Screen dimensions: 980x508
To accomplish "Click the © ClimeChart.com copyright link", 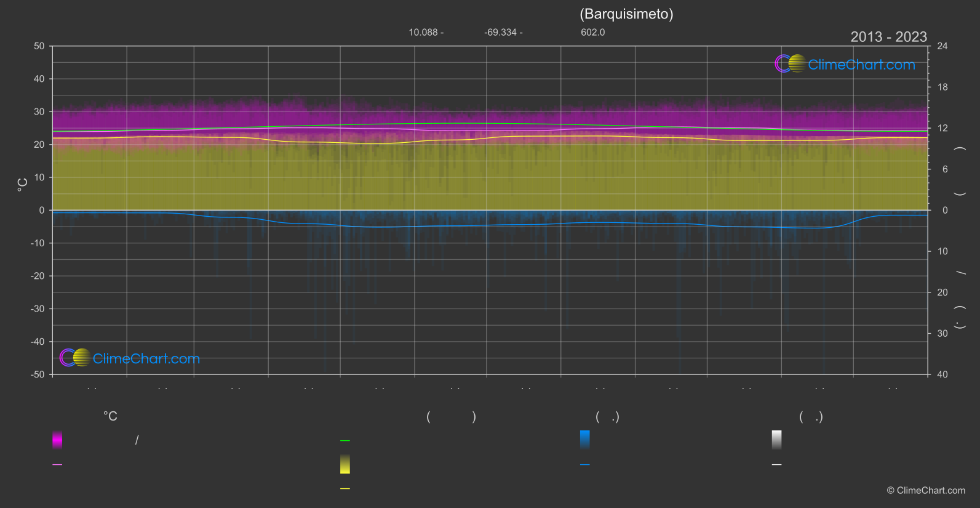I will 926,491.
